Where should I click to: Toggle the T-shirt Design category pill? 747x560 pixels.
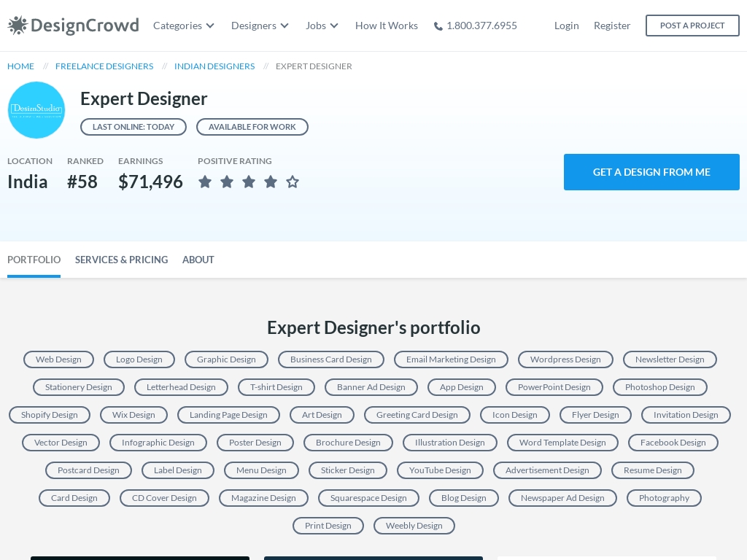coord(276,387)
